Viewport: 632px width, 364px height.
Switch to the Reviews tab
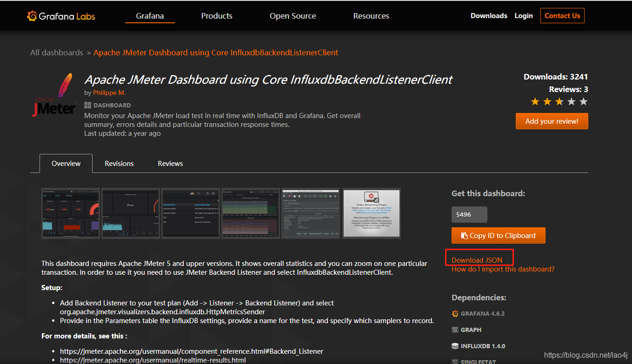coord(170,163)
